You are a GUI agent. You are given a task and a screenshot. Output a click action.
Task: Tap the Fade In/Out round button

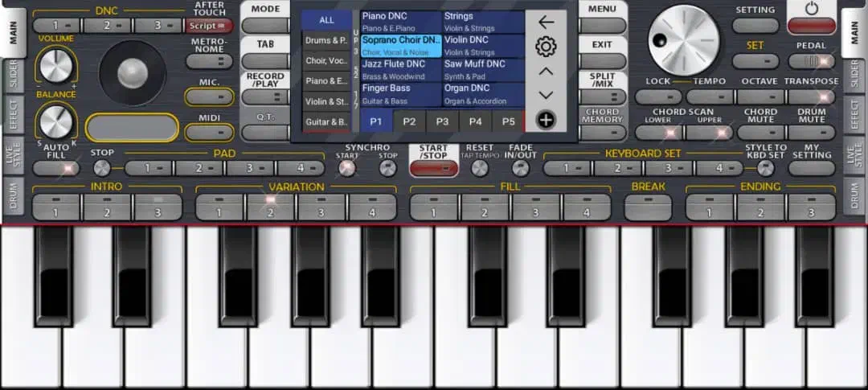(521, 168)
